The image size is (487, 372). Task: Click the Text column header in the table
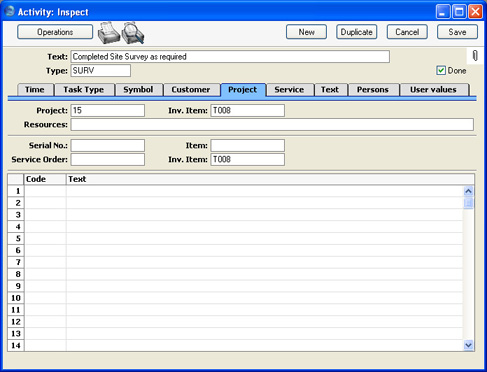click(270, 179)
